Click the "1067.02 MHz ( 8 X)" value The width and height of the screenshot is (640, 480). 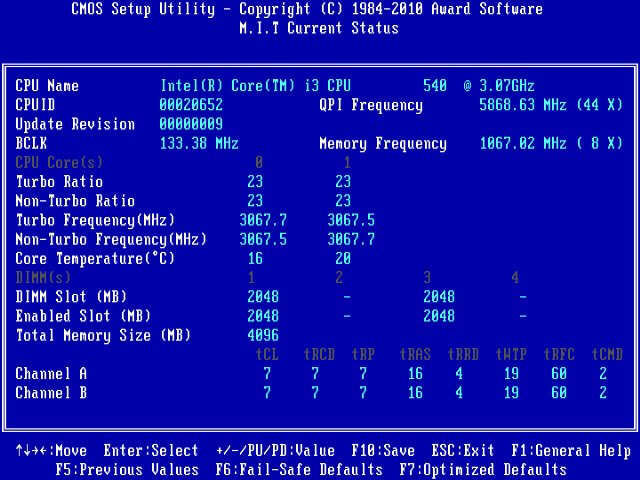coord(551,143)
